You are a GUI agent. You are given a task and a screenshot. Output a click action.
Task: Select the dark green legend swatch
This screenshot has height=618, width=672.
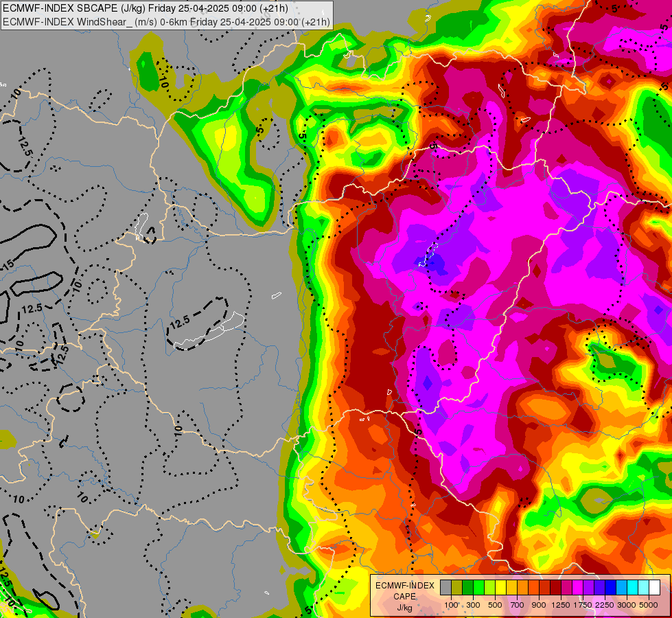[x=467, y=587]
